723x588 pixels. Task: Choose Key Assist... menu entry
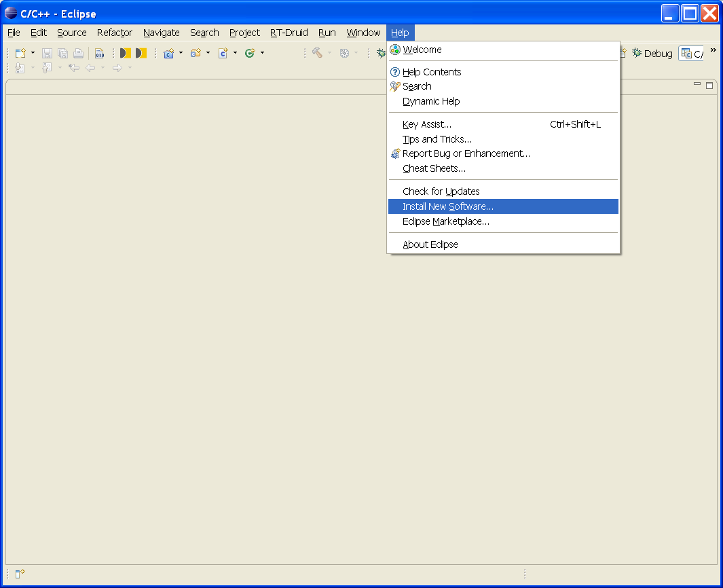pos(503,124)
